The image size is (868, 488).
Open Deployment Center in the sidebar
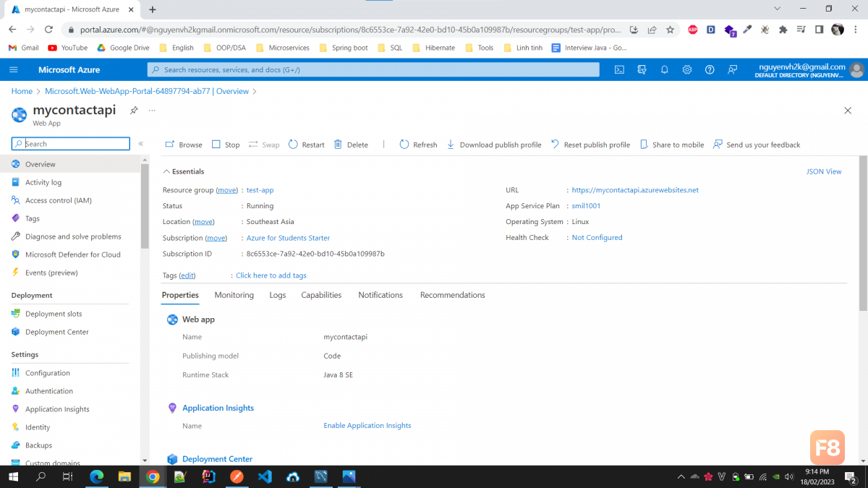coord(69,332)
